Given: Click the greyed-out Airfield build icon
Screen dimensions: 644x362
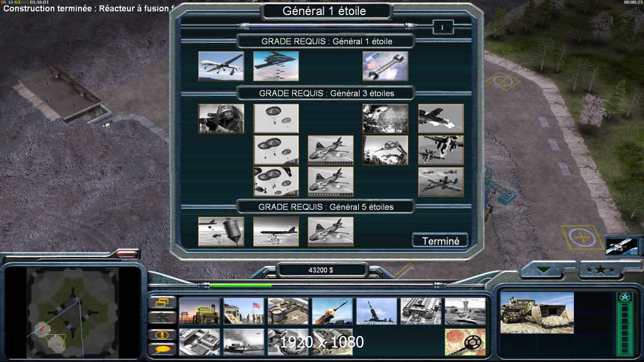Looking at the screenshot, I should click(465, 311).
